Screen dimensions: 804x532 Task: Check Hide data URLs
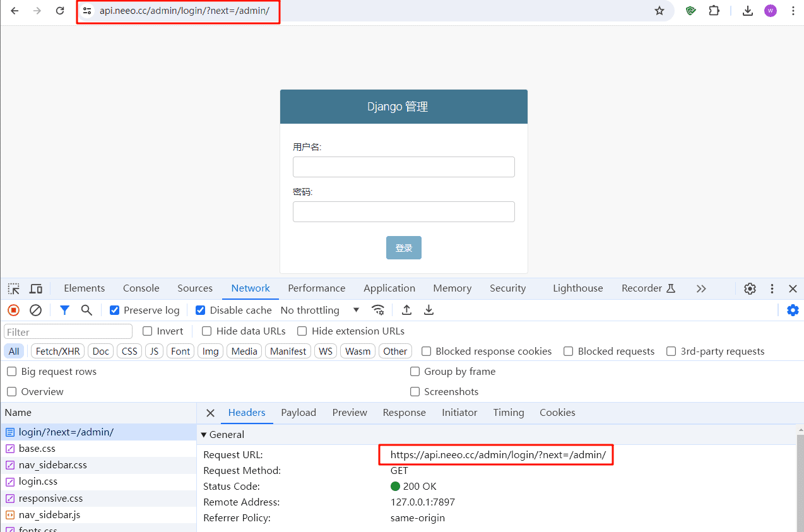pos(207,331)
